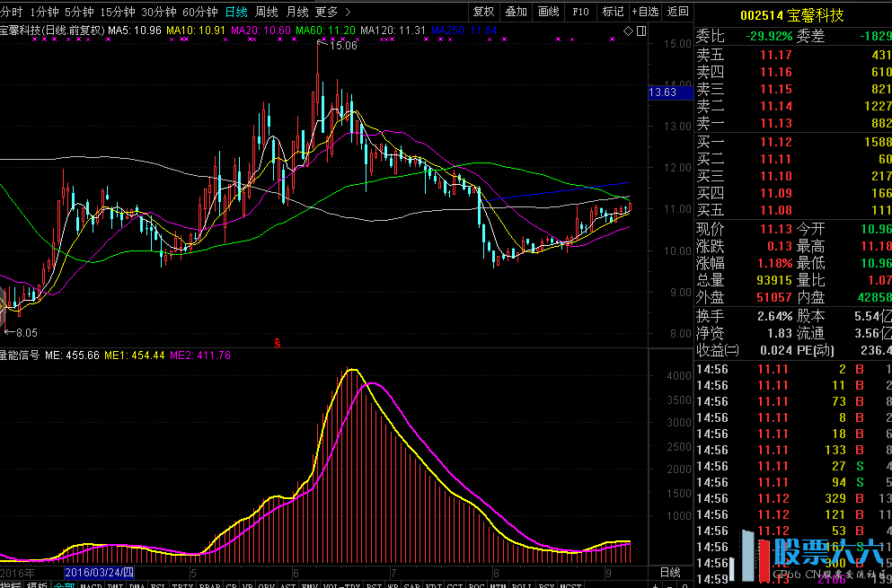Open the 月线 monthly chart view
892x588 pixels.
click(x=296, y=12)
